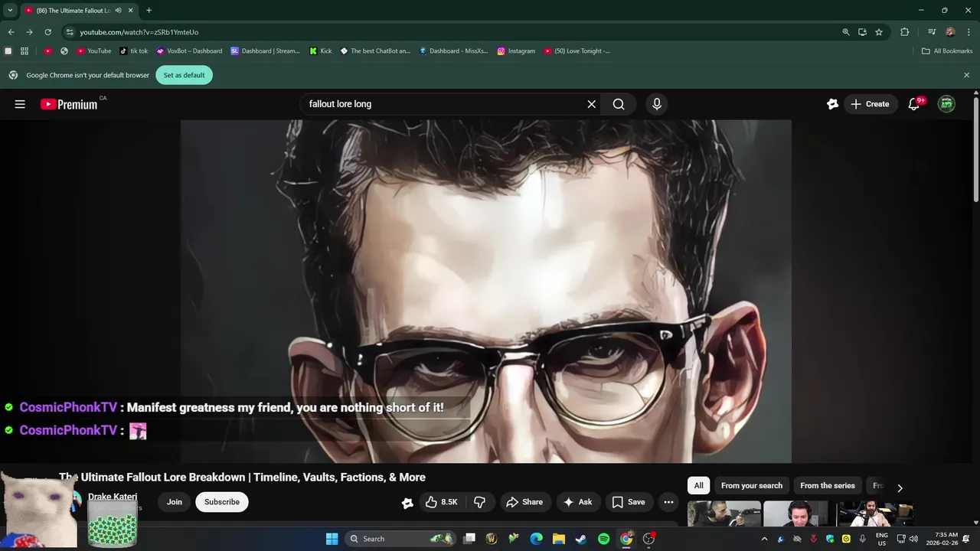
Task: Select the From the series chip
Action: point(828,486)
